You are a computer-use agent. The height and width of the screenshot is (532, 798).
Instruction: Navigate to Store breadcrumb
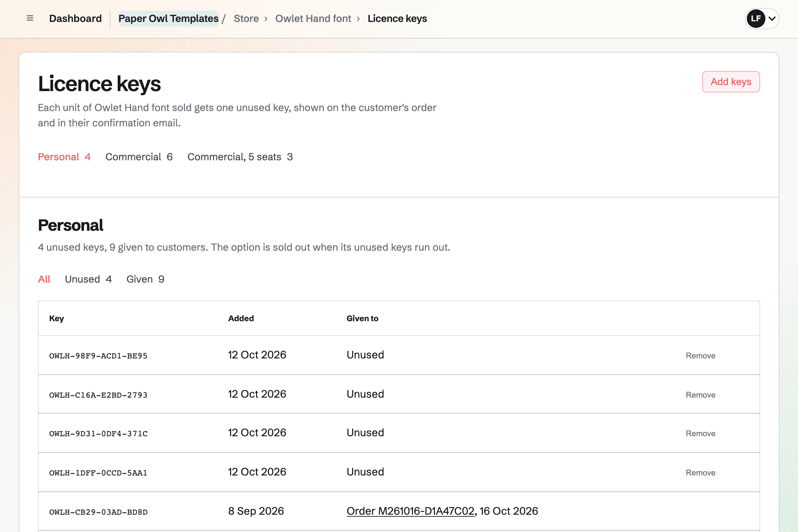(246, 18)
